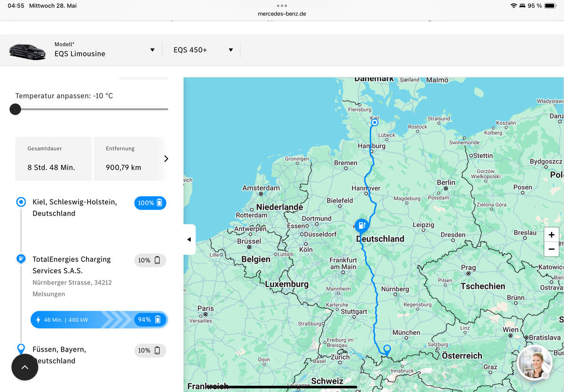Screen dimensions: 564x392
Task: Click the Kiel origin marker on map
Action: 375,123
